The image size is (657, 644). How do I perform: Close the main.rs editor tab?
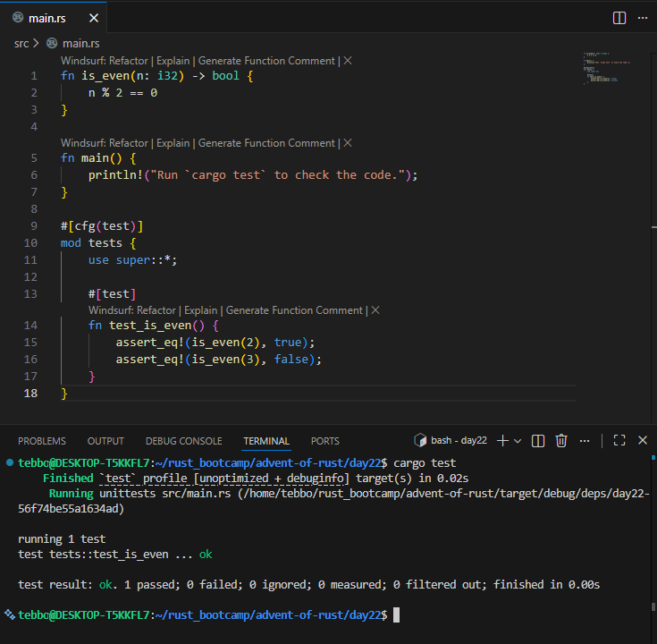pos(94,18)
